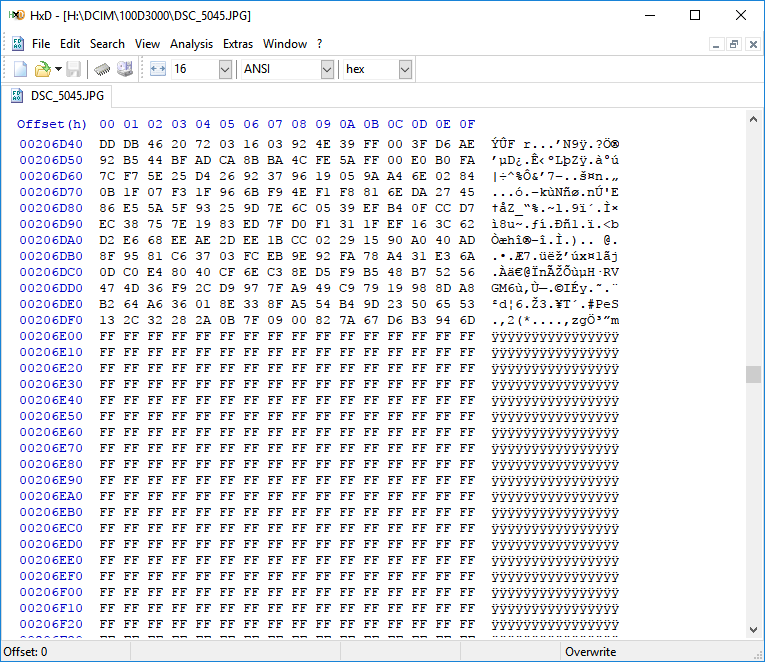Expand the Open file arrow for recent files

(x=58, y=69)
